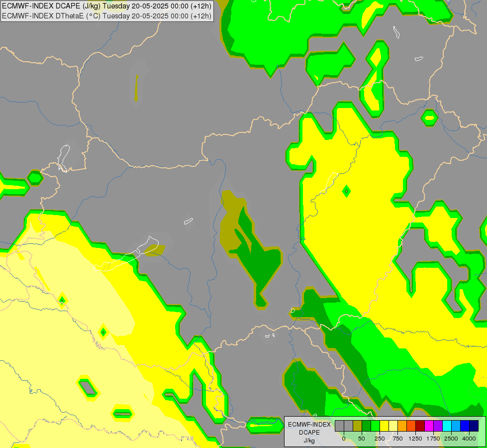Select the purple legend swatch
This screenshot has height=448, width=487.
(438, 426)
